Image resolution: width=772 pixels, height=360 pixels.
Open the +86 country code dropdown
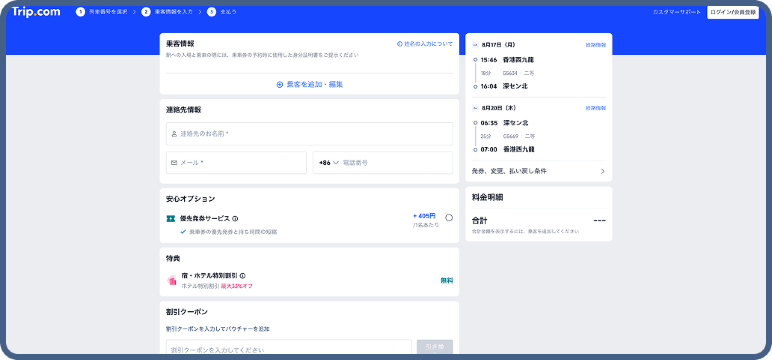click(x=329, y=163)
